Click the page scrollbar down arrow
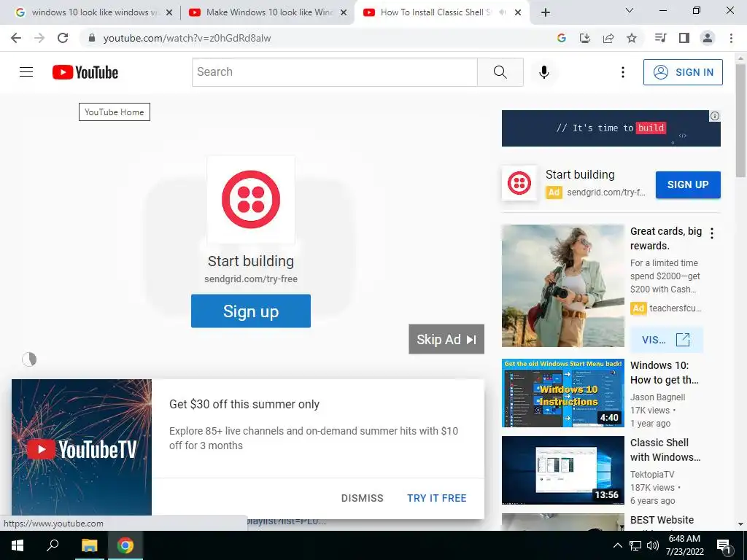This screenshot has height=560, width=747. 741,524
